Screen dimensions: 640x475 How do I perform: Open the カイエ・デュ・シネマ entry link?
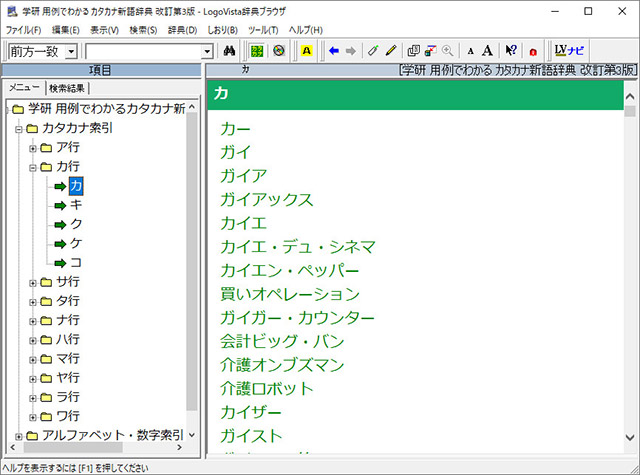[298, 247]
